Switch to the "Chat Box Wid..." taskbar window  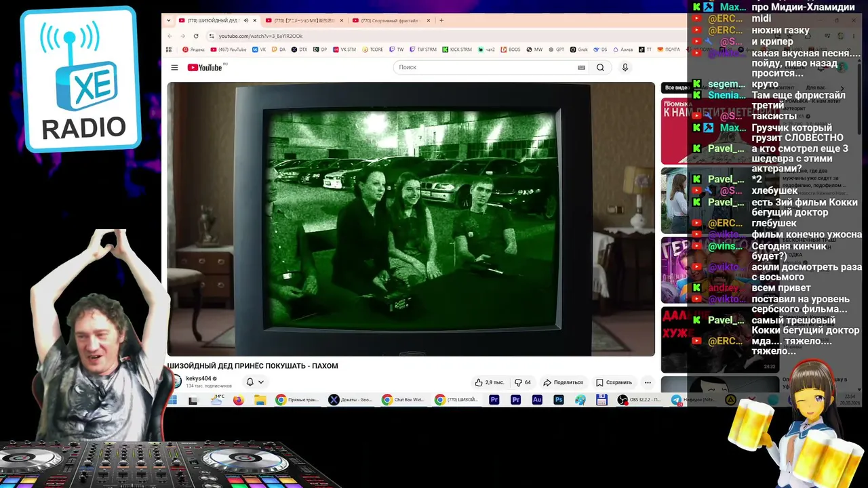tap(403, 400)
